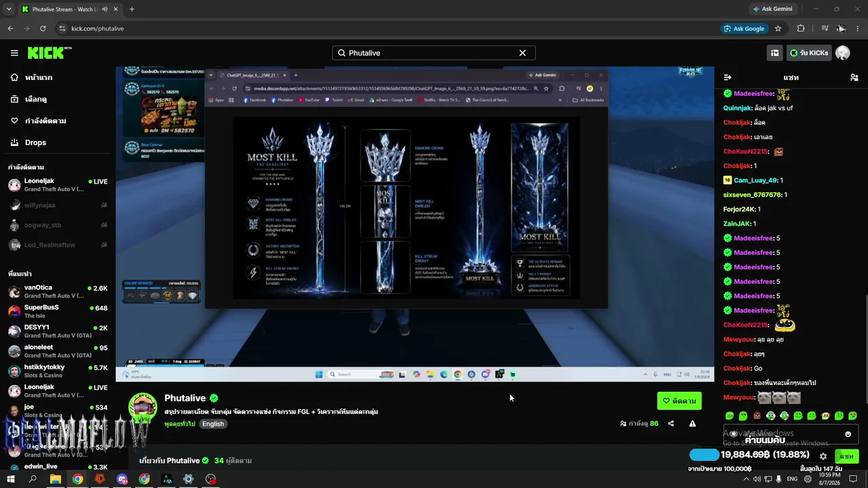The height and width of the screenshot is (488, 868).
Task: Open SuperBusS recommended channel
Action: (x=58, y=311)
